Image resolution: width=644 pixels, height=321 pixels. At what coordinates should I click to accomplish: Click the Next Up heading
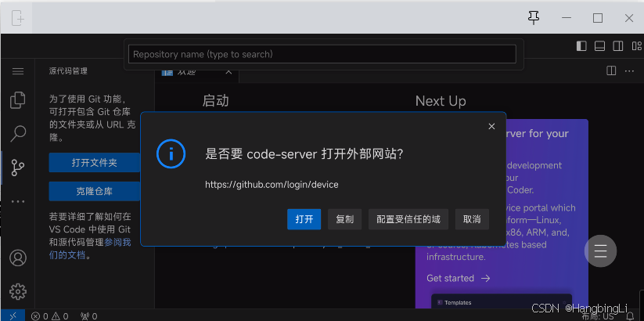pos(441,101)
